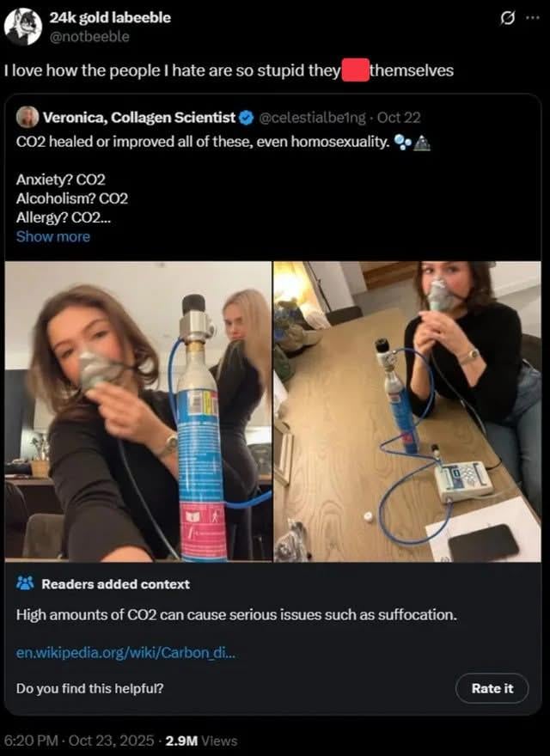Screen dimensions: 550x756
Task: Open Veronica's small profile picture
Action: tap(27, 117)
